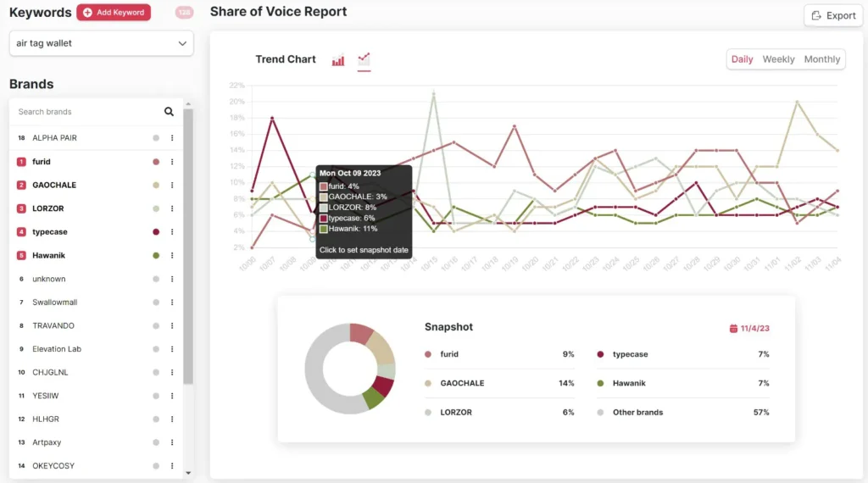Select the line chart view icon
This screenshot has width=868, height=483.
(x=364, y=59)
